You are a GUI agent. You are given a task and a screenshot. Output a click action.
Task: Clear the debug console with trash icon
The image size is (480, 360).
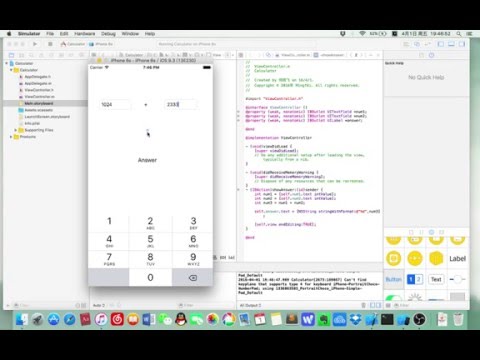pyautogui.click(x=363, y=305)
